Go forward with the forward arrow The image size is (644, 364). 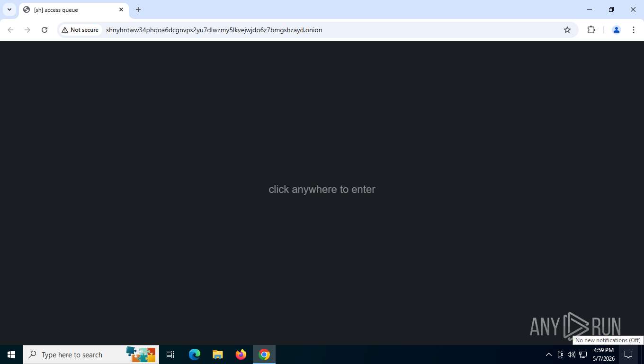[x=27, y=30]
